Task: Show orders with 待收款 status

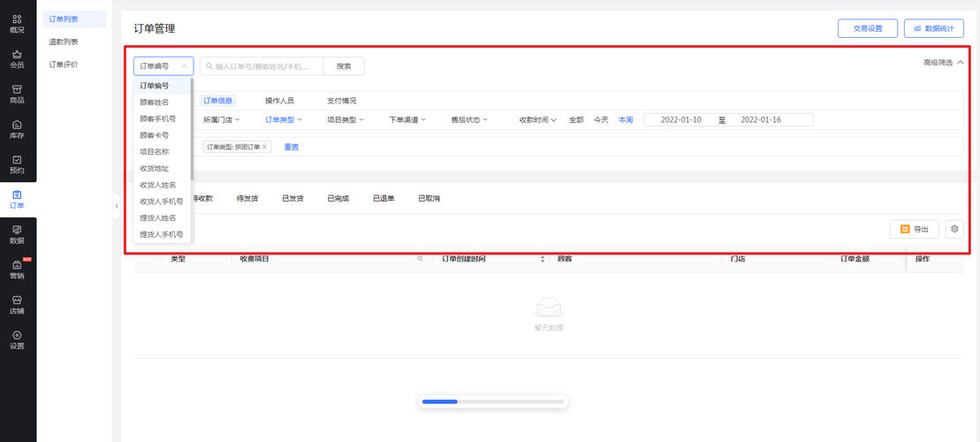Action: (202, 198)
